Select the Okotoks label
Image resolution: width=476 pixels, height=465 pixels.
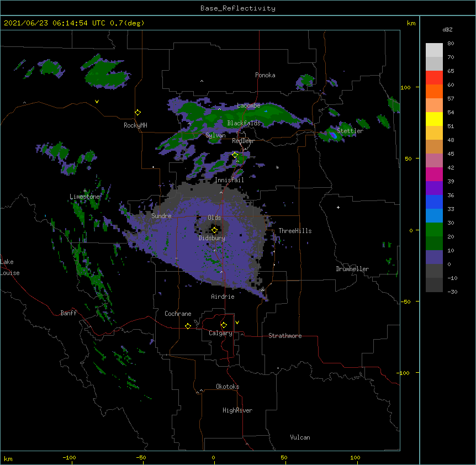[x=228, y=387]
